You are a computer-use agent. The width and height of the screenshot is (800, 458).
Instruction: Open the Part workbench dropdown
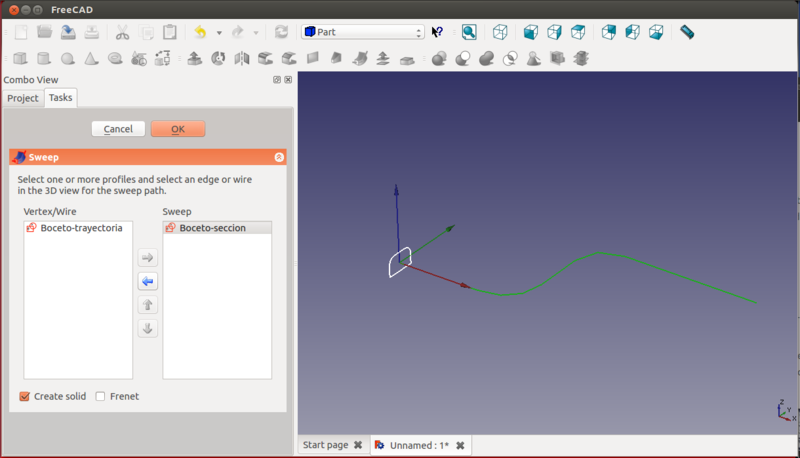[x=363, y=32]
